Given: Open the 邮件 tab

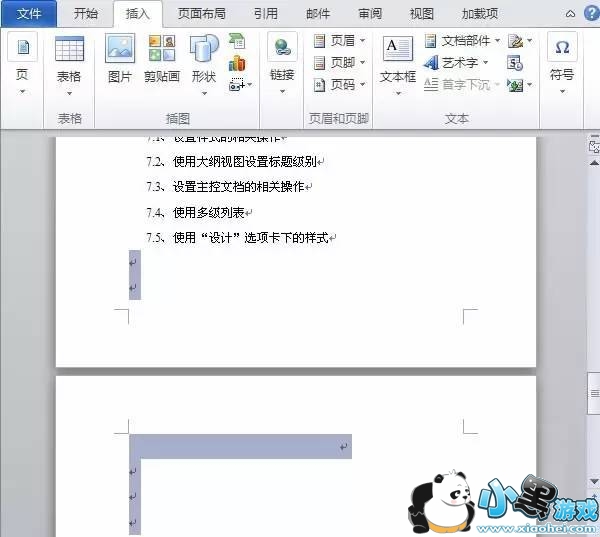Looking at the screenshot, I should pos(318,14).
